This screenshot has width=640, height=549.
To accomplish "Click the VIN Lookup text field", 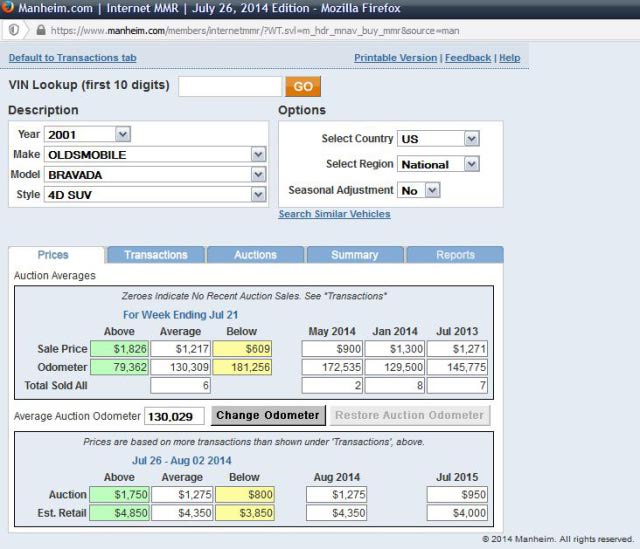I will (x=228, y=87).
